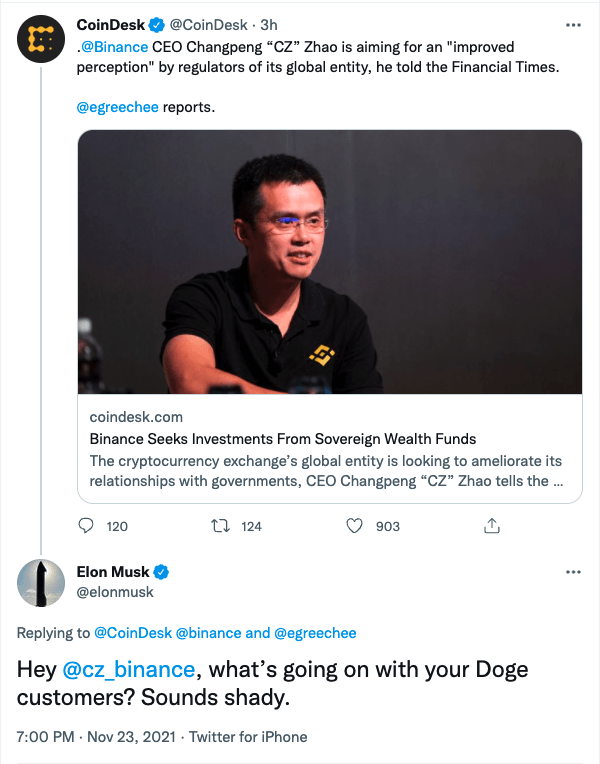Open the Elon Musk display name
This screenshot has width=600, height=764.
[112, 572]
